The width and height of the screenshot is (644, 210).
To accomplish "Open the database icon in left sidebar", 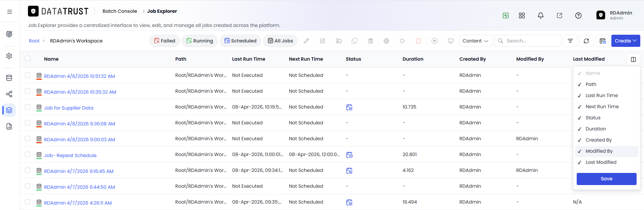I will point(9,78).
